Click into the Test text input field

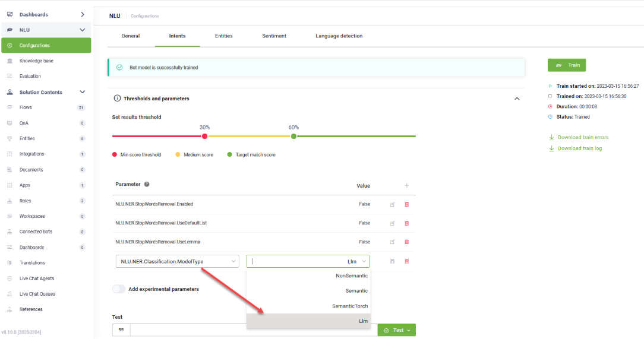pos(253,330)
